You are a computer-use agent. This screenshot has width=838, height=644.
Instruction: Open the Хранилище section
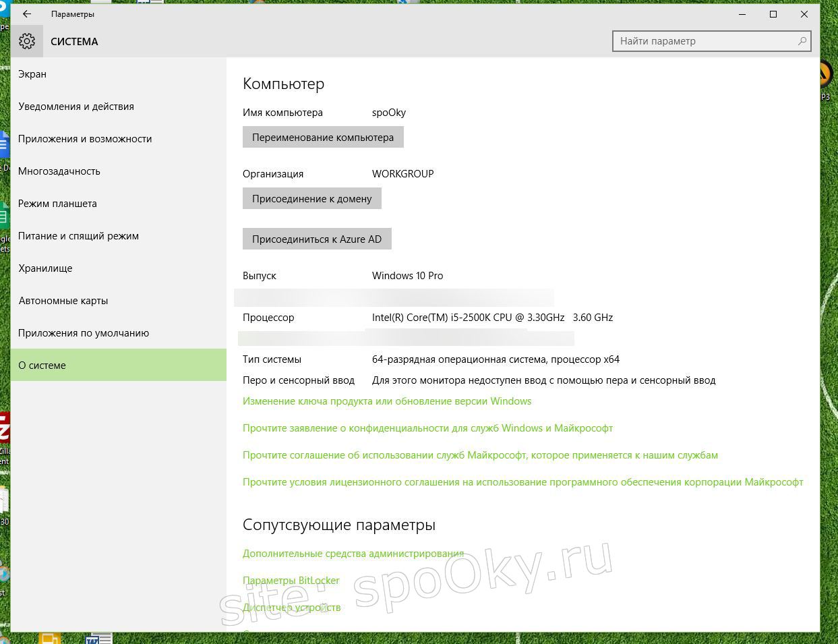[119, 268]
